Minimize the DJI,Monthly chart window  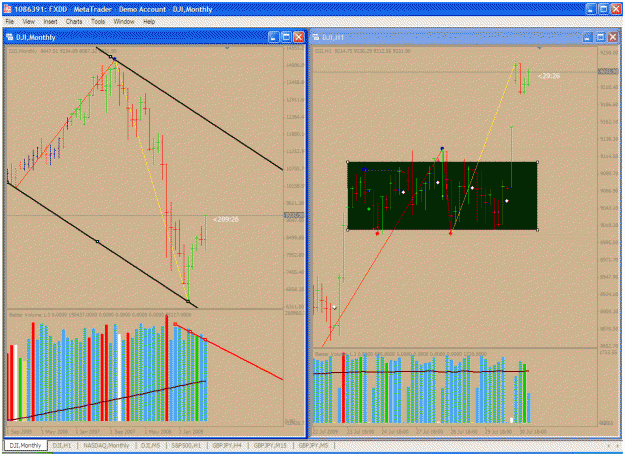(x=273, y=37)
